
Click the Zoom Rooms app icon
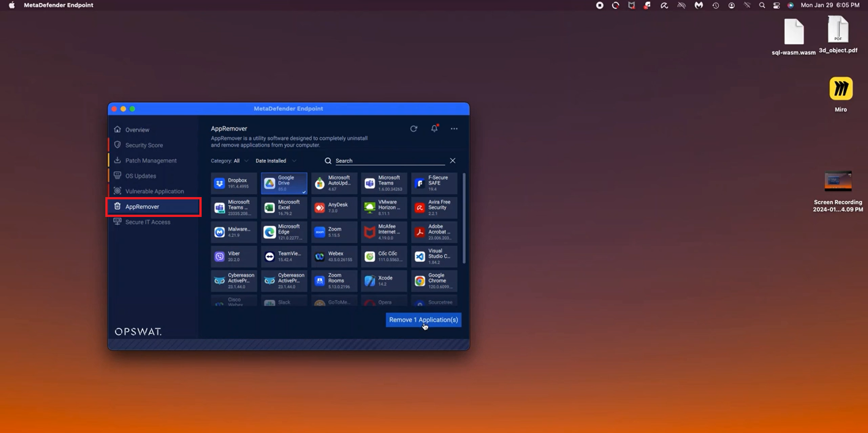tap(320, 281)
